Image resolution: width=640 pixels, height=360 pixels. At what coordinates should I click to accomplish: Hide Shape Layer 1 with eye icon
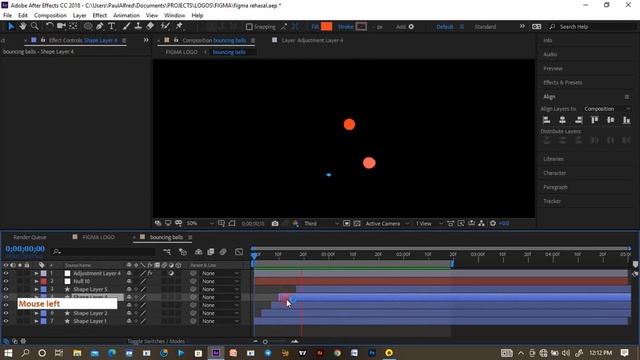point(6,321)
